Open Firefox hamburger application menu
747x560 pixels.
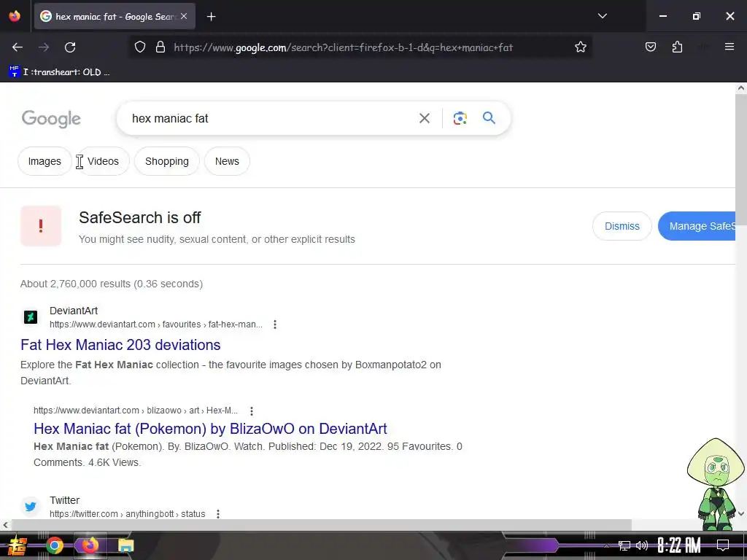(729, 47)
